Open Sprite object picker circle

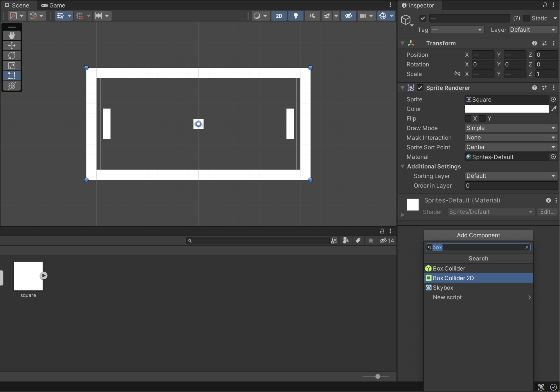pos(553,99)
